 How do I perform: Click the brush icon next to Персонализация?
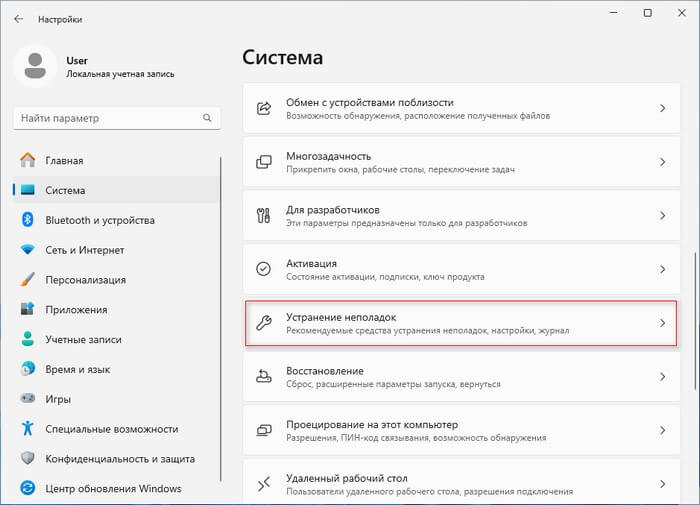click(27, 280)
